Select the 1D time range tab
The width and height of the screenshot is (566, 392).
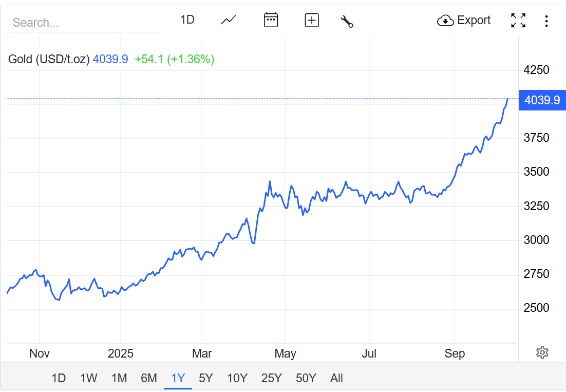(59, 379)
